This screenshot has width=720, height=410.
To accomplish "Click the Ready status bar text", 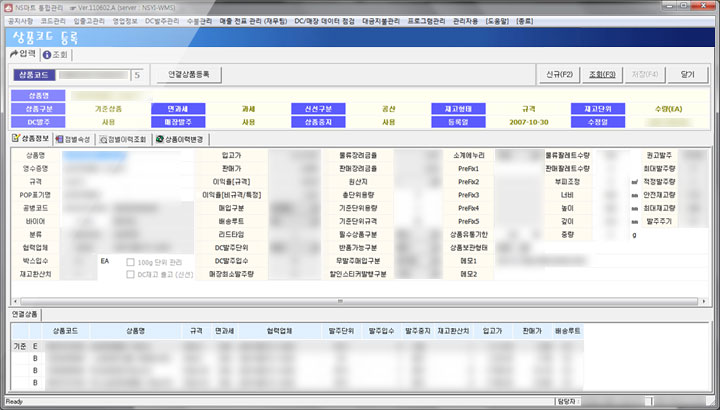I will tap(14, 402).
